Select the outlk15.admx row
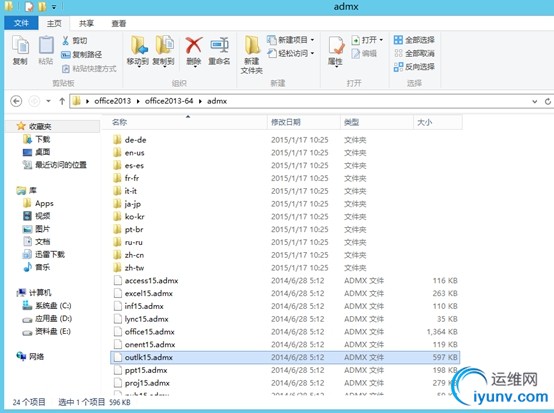 (285, 358)
